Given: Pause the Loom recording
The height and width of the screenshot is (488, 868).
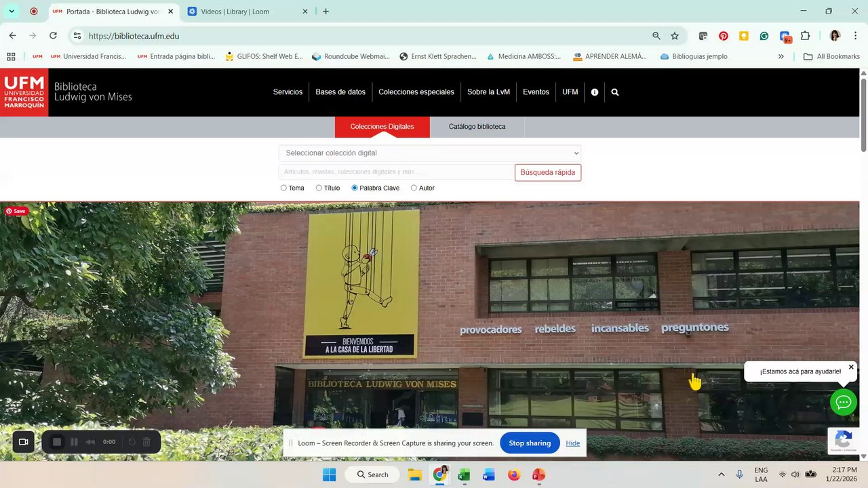Looking at the screenshot, I should (74, 442).
